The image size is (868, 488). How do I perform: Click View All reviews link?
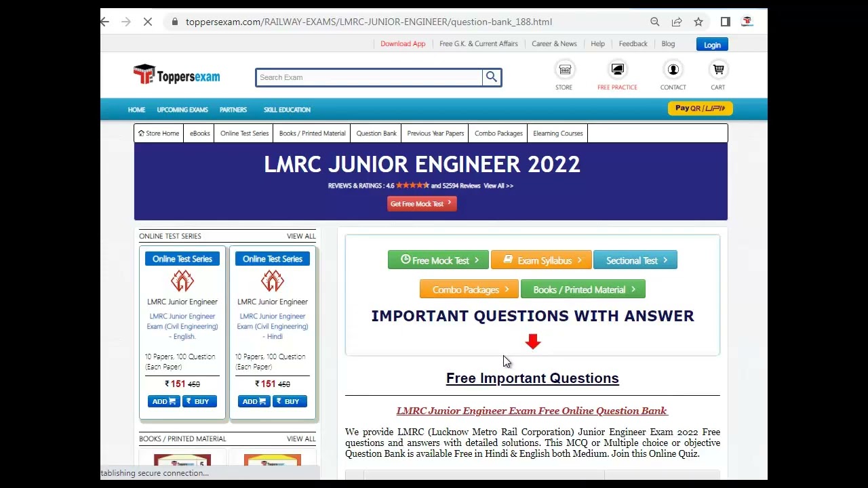point(498,186)
